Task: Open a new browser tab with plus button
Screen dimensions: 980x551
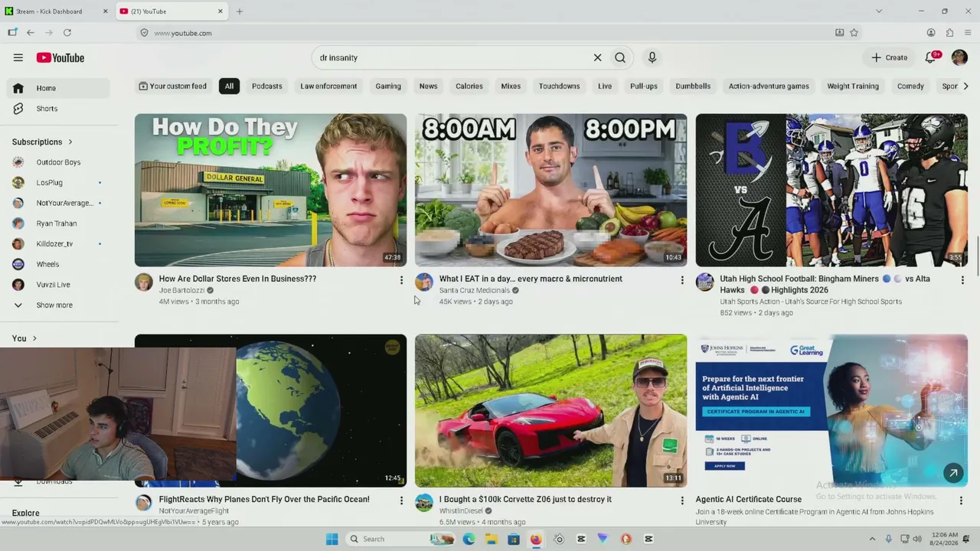Action: [x=240, y=11]
